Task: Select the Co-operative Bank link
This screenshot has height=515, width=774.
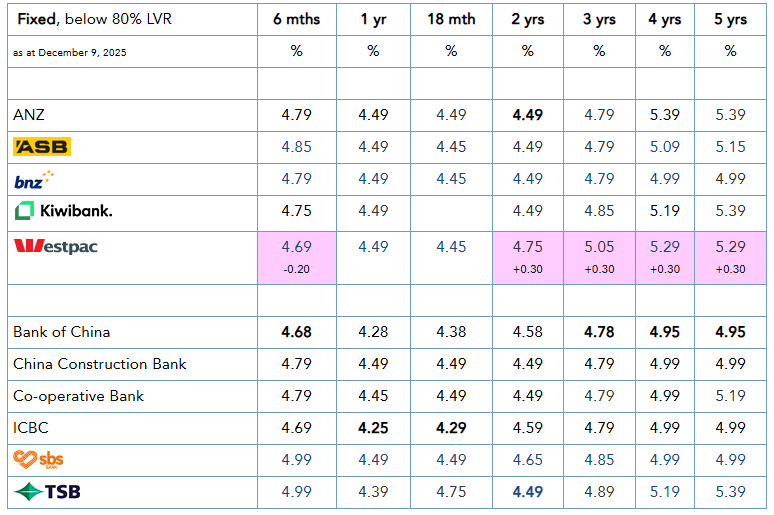Action: click(79, 396)
